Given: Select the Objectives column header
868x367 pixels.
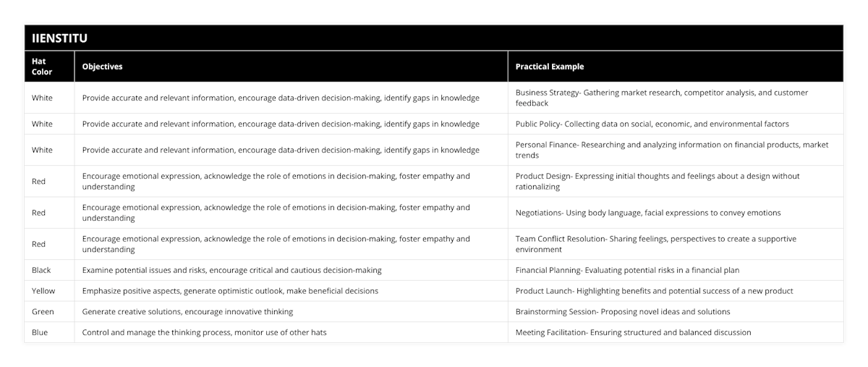Looking at the screenshot, I should (x=102, y=67).
